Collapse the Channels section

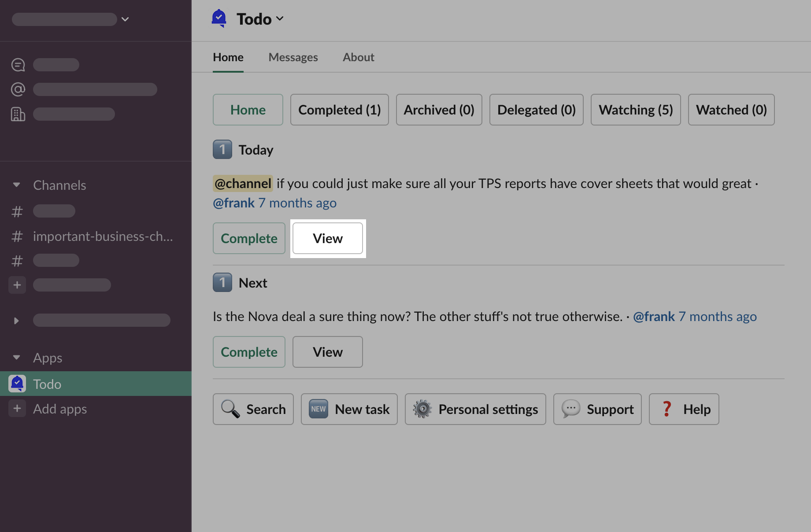tap(17, 185)
